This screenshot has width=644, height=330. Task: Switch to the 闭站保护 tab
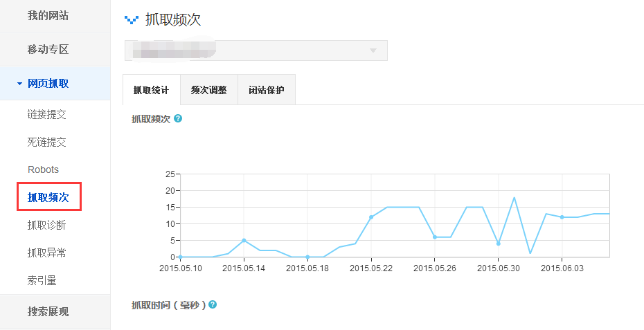(x=267, y=90)
